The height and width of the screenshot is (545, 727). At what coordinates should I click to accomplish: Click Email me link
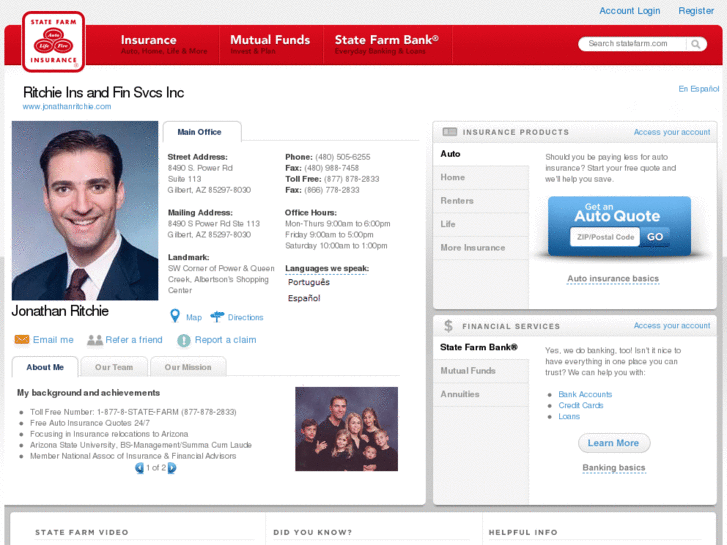click(x=53, y=340)
